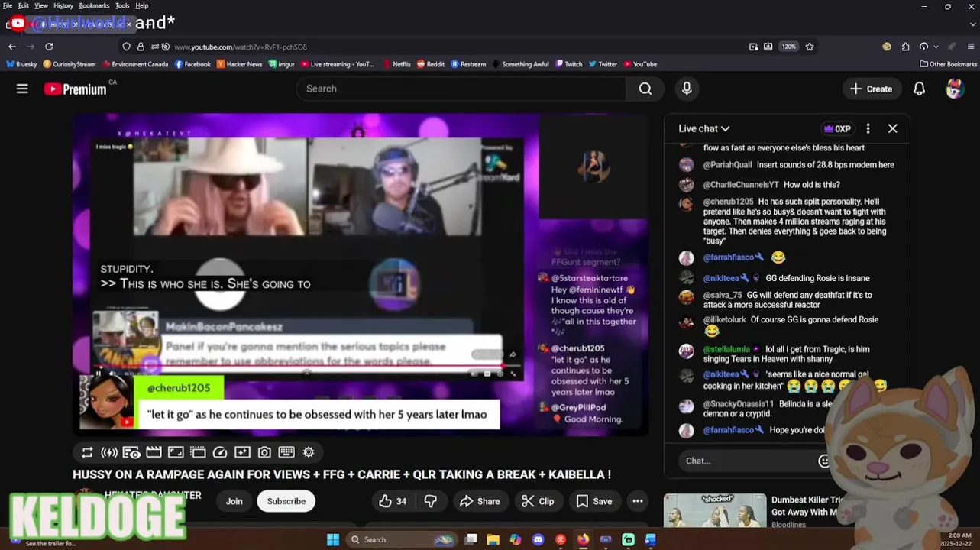Open the Hacker News bookmark
The width and height of the screenshot is (980, 550).
(240, 64)
